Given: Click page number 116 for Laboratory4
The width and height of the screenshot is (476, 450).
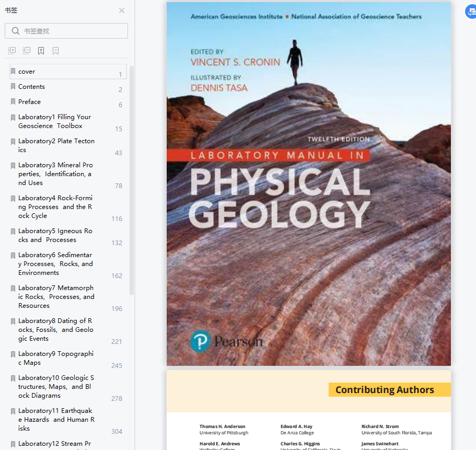Looking at the screenshot, I should 117,219.
